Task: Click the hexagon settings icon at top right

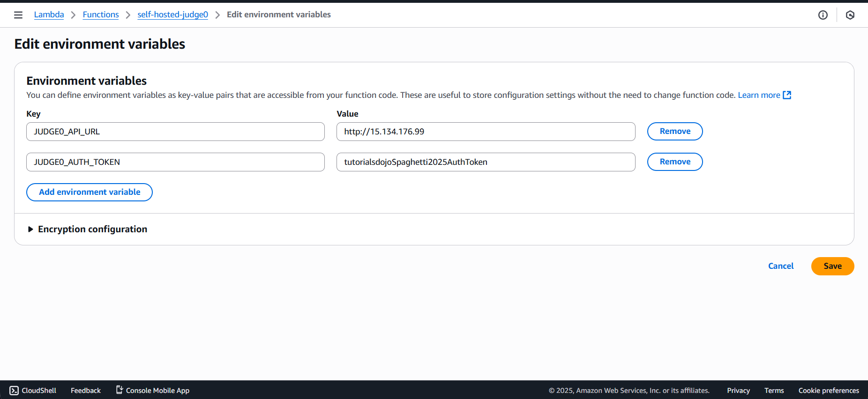Action: tap(850, 15)
